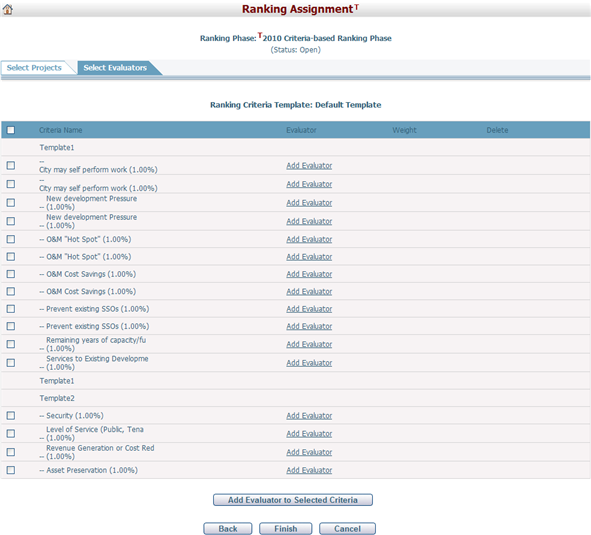Click Add Evaluator in the Security row
Image resolution: width=591 pixels, height=535 pixels.
pos(309,415)
